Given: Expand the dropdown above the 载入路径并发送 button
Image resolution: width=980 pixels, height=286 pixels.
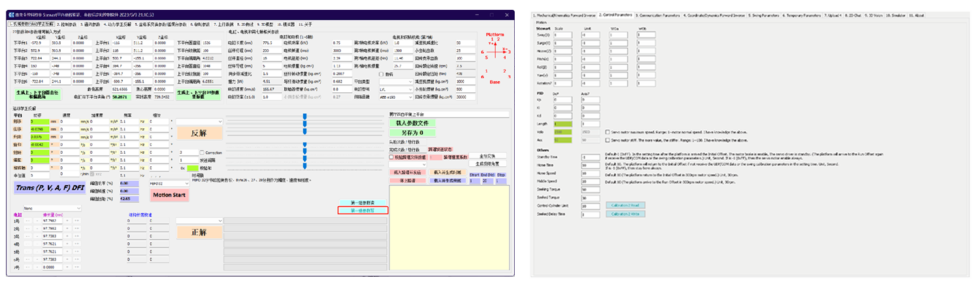Looking at the screenshot, I should (408, 165).
